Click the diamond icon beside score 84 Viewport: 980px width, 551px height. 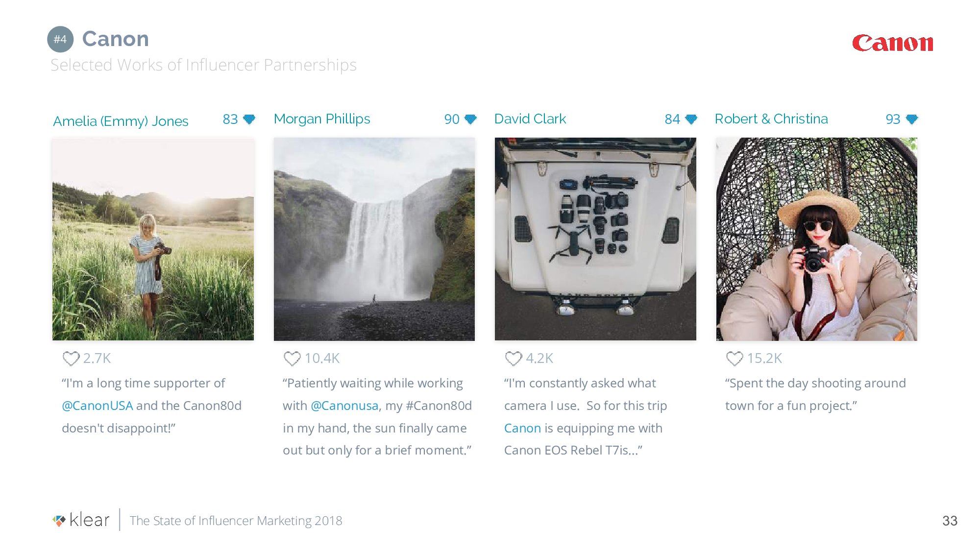[691, 119]
